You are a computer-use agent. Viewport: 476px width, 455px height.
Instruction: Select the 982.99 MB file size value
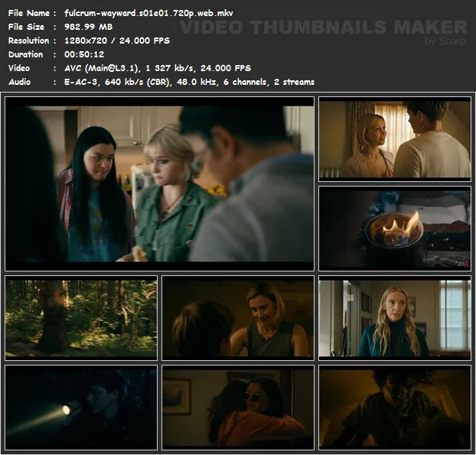[90, 27]
